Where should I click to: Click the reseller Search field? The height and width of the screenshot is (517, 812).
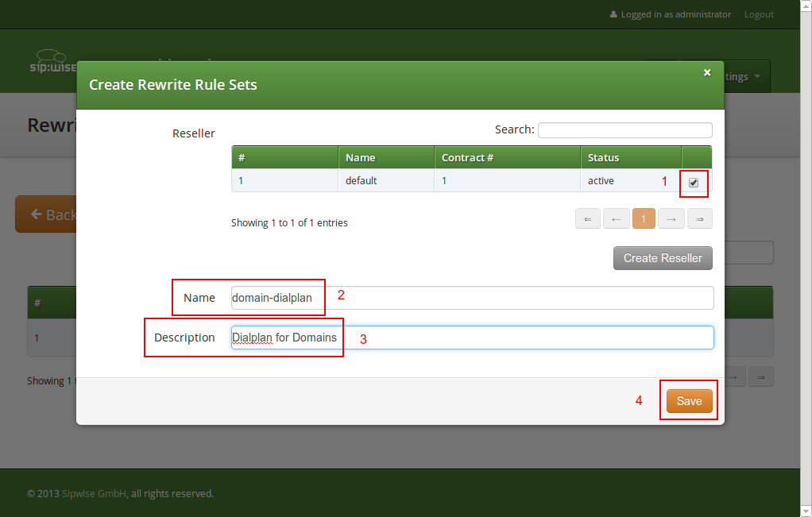(625, 129)
